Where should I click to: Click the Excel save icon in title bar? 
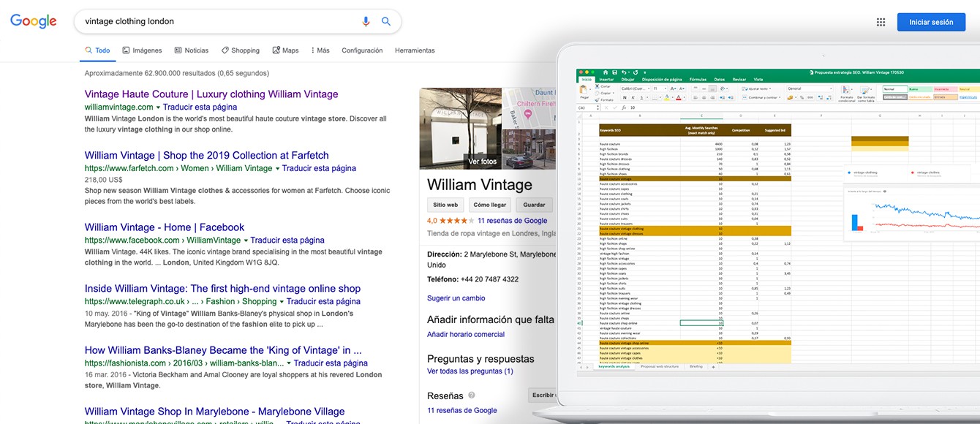[615, 72]
